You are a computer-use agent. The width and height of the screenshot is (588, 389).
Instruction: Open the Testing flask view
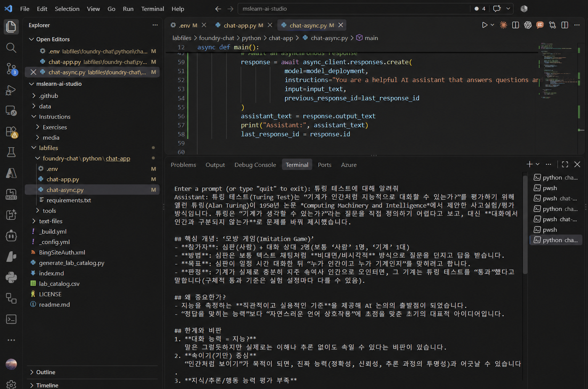pyautogui.click(x=11, y=153)
